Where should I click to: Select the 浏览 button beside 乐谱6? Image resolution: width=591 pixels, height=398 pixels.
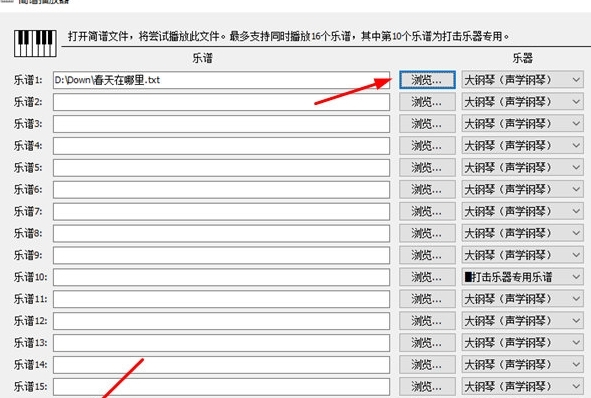pyautogui.click(x=427, y=189)
